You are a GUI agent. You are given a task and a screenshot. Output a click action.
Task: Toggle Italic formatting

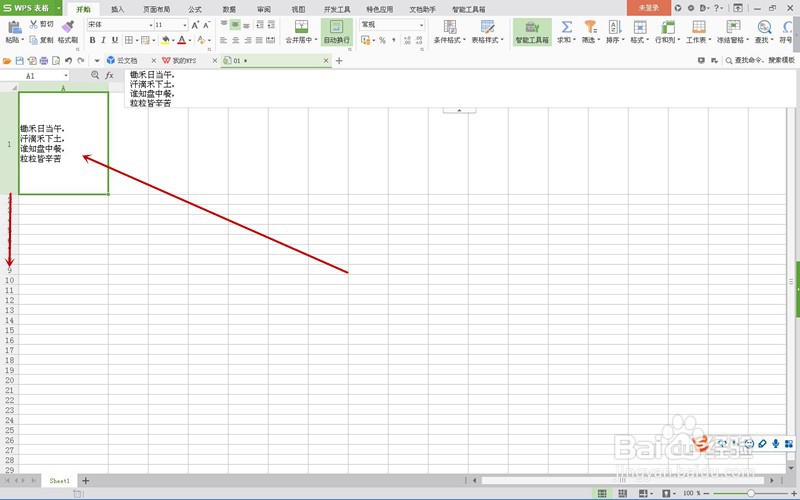[104, 40]
